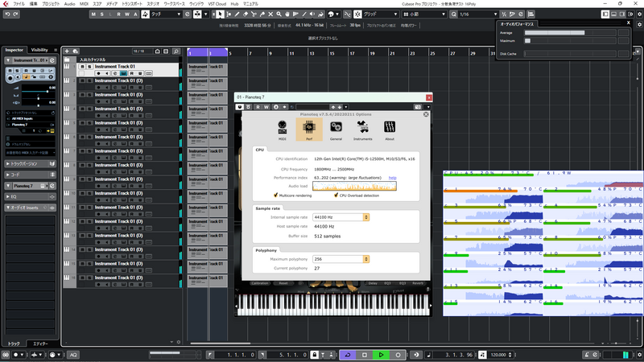Open the track search magnifier
Screen dimensions: 644x362
175,51
